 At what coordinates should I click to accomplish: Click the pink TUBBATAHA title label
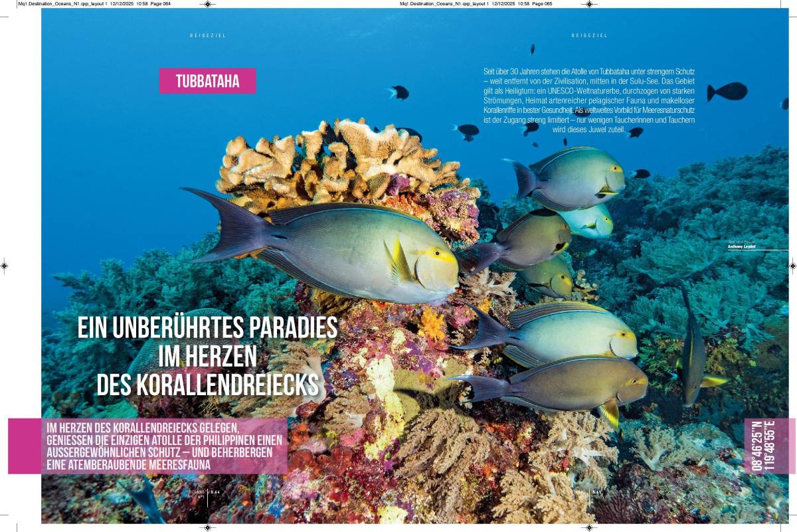pyautogui.click(x=207, y=81)
